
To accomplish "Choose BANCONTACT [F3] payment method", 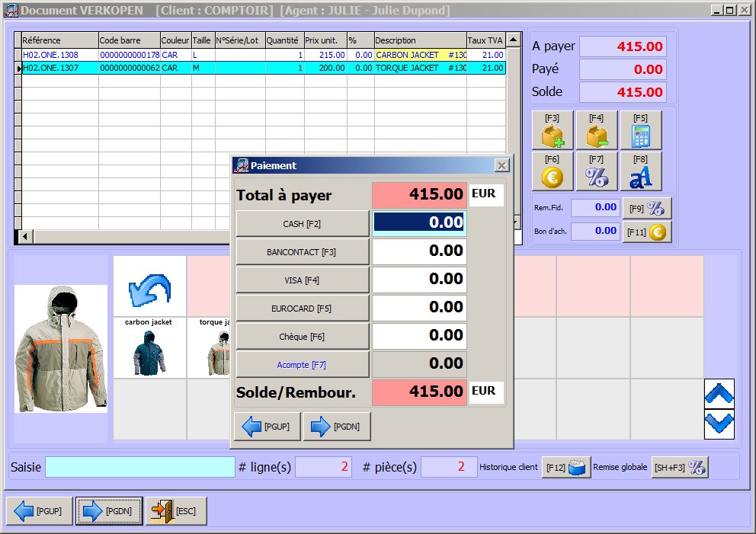I will pos(303,252).
